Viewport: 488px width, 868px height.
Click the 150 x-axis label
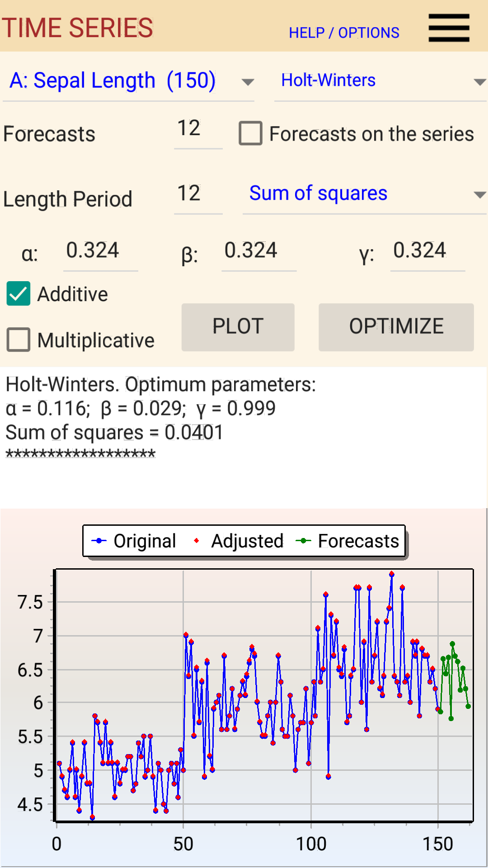(x=438, y=844)
